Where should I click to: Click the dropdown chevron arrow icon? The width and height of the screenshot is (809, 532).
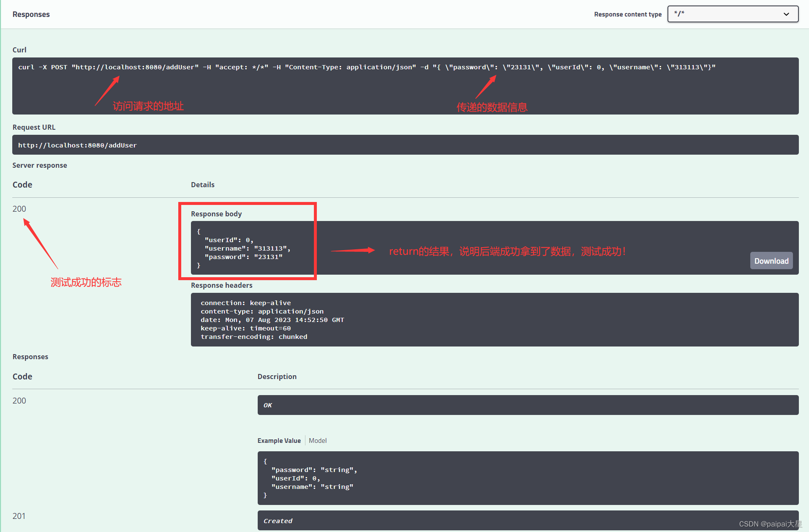(x=786, y=14)
